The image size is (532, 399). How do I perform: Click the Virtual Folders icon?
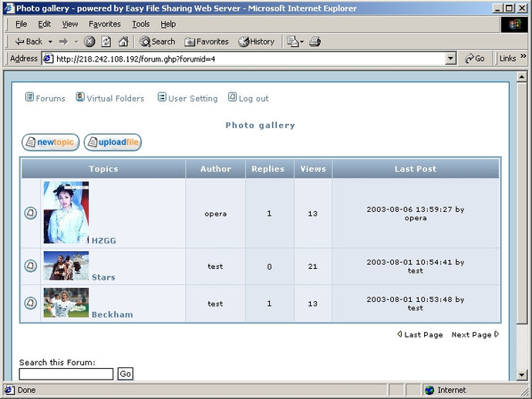pyautogui.click(x=80, y=97)
